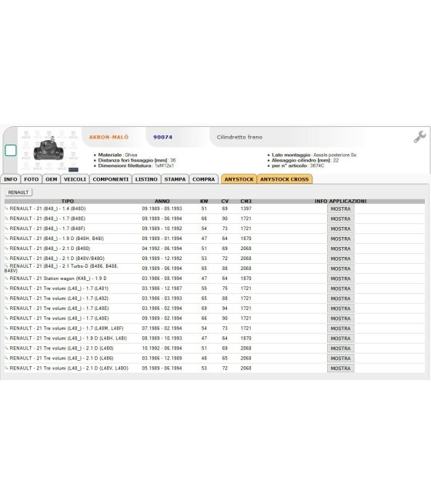
Task: Click magnifier icon beside 2.1 D (L486) row
Action: point(6,358)
